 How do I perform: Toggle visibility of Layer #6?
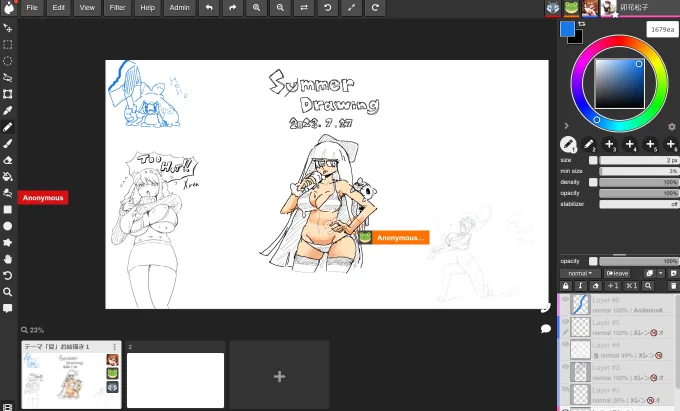point(565,299)
